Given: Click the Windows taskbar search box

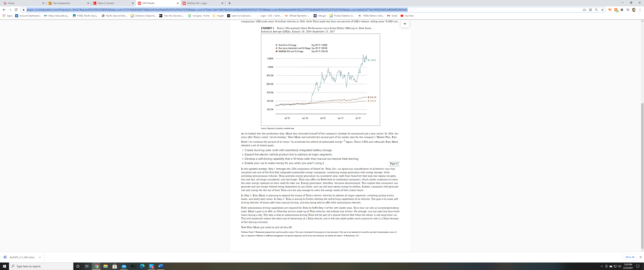Looking at the screenshot, I should click(x=41, y=266).
